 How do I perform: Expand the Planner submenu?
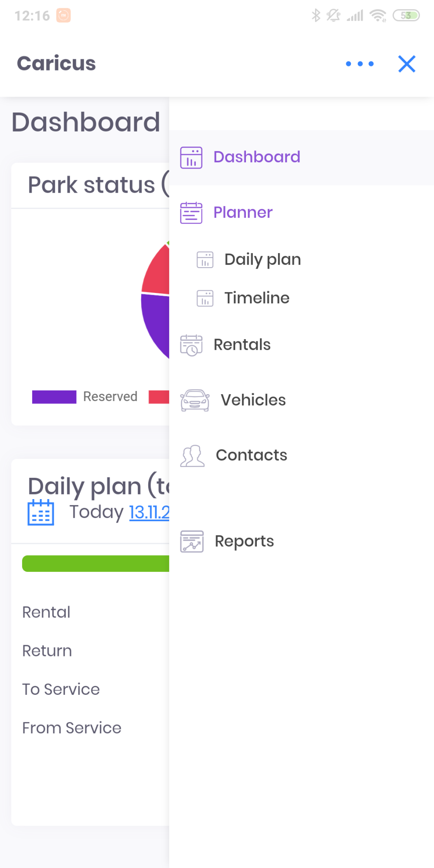243,212
